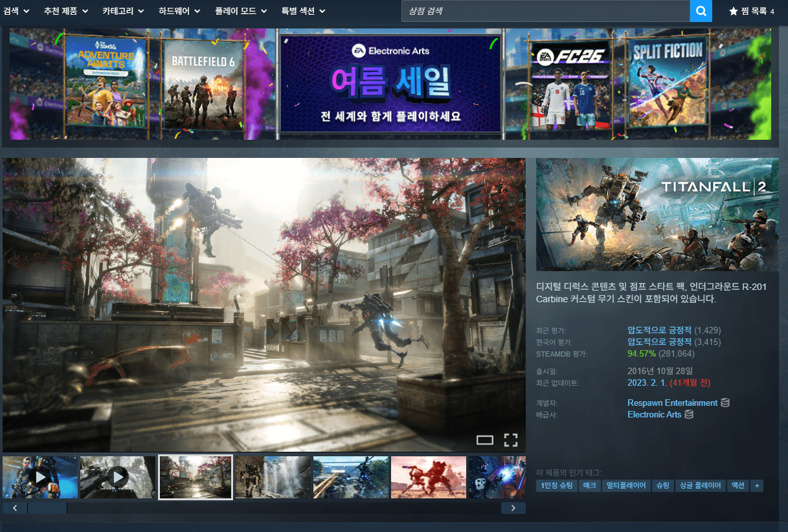Click the Titanfall 2 header image
788x532 pixels.
(657, 214)
